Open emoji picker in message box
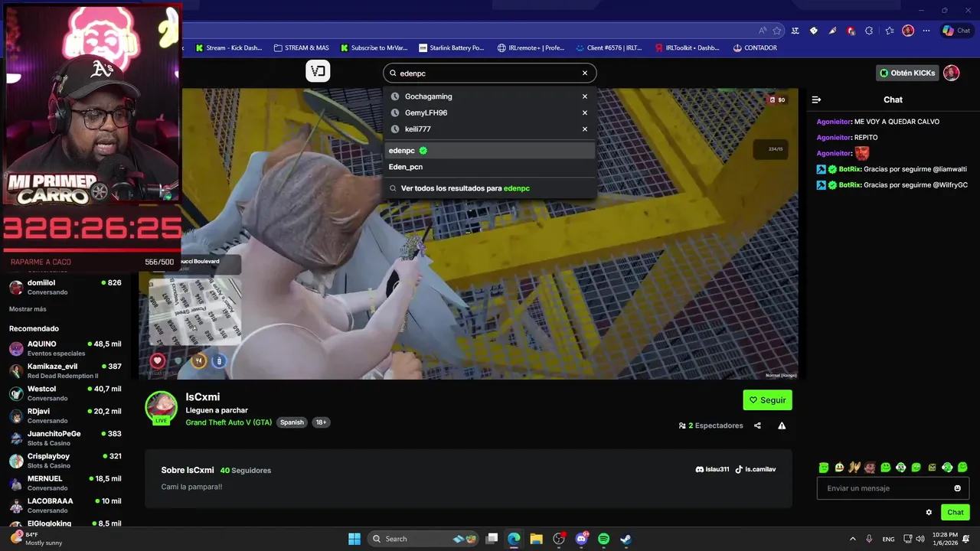Screen dimensions: 980x551 [957, 488]
